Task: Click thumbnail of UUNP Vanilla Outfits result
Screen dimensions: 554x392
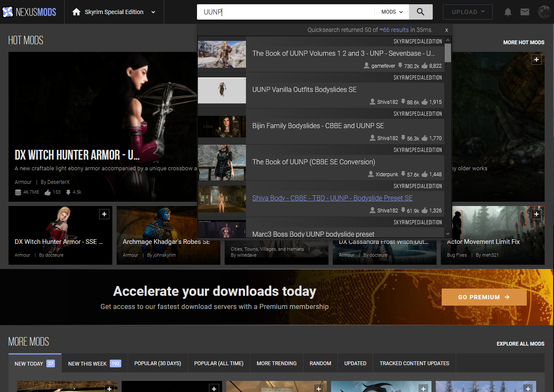Action: [x=222, y=90]
